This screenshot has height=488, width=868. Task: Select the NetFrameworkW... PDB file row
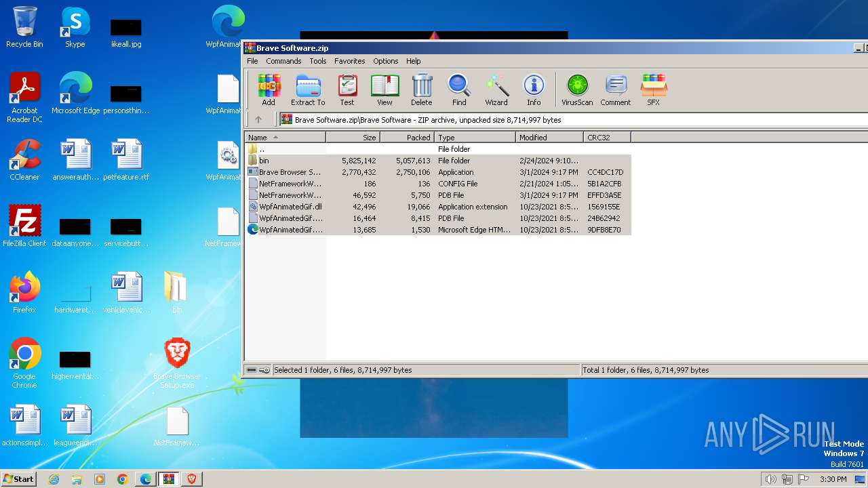(438, 195)
